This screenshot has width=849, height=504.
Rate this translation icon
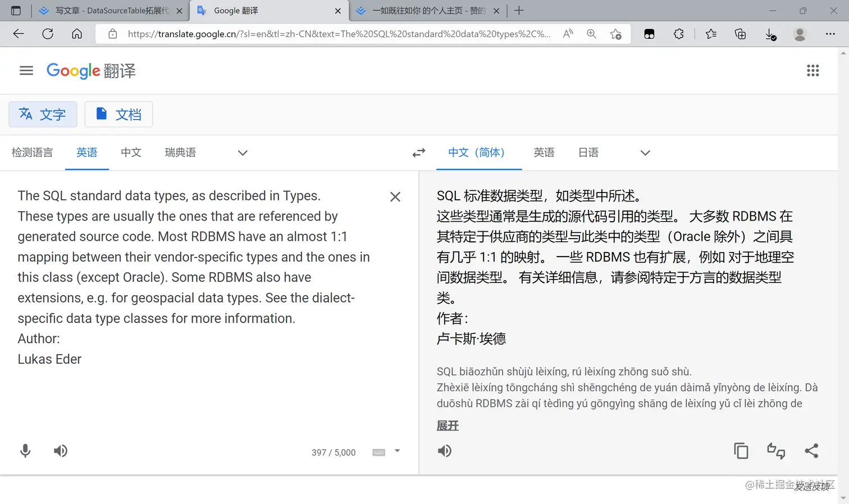[x=776, y=451]
